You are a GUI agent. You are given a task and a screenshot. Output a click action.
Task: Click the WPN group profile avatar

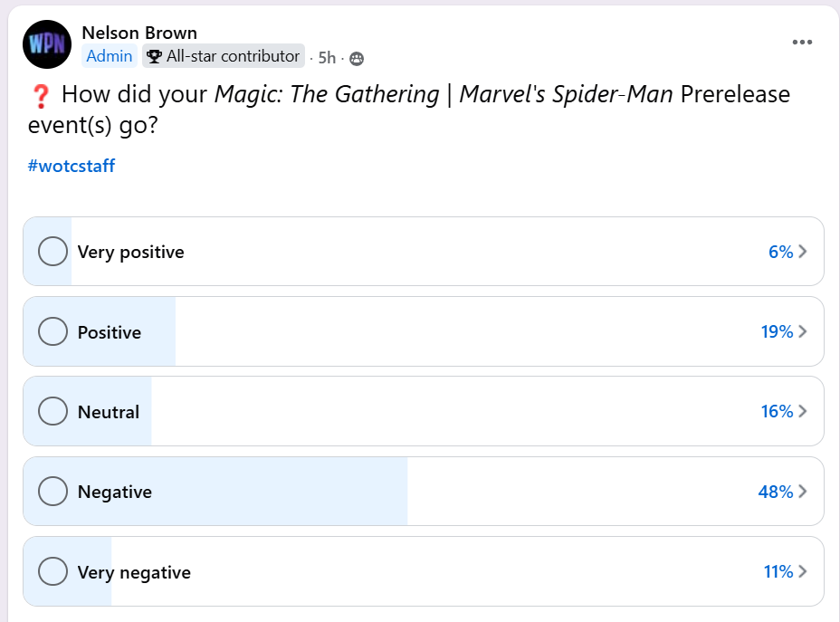pos(47,44)
